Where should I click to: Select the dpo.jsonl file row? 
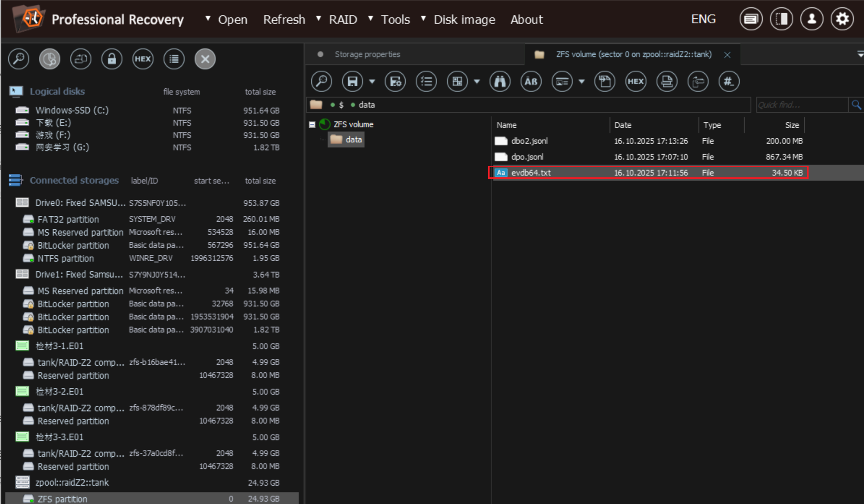click(527, 157)
